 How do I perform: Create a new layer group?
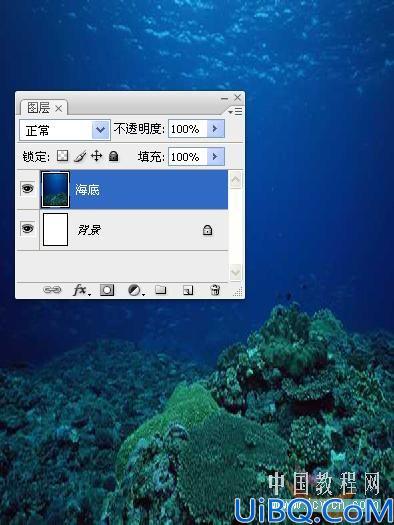(161, 290)
